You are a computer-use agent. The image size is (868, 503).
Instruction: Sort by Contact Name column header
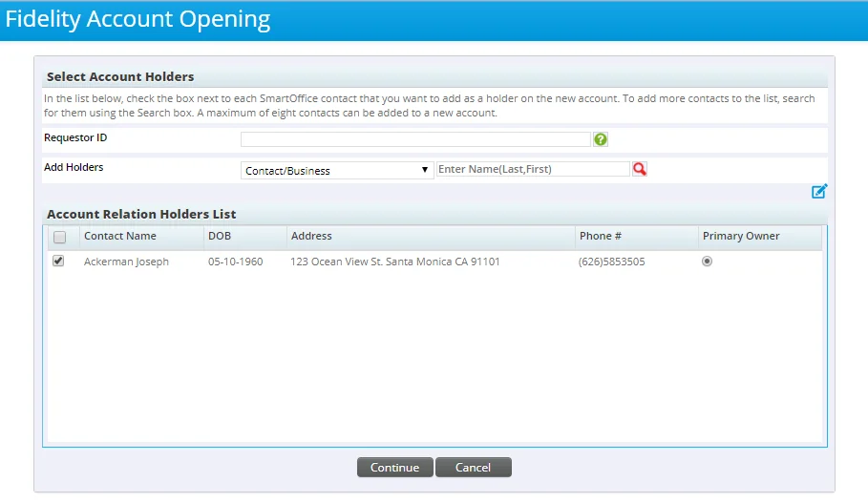[x=120, y=237]
